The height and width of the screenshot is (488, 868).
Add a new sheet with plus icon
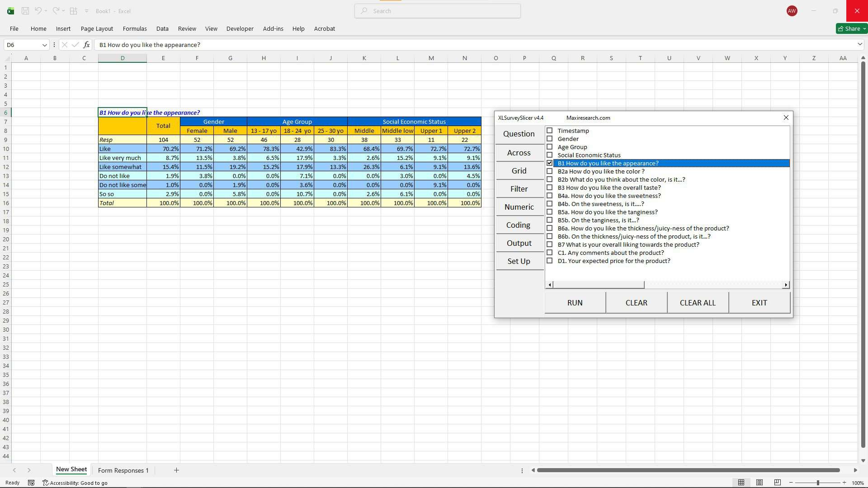[176, 470]
